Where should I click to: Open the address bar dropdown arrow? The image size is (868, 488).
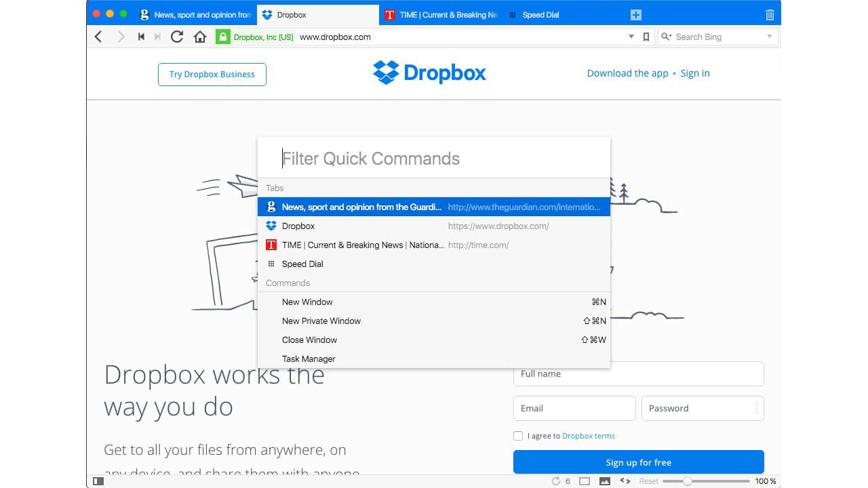[631, 37]
